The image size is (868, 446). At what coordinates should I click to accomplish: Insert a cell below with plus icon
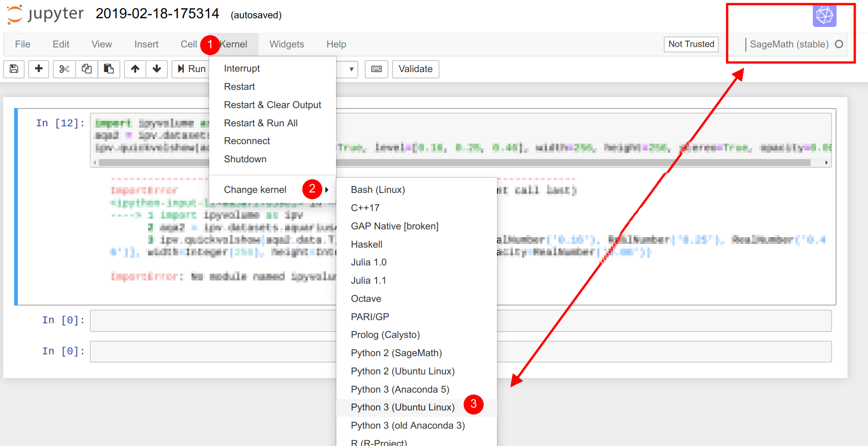click(39, 69)
